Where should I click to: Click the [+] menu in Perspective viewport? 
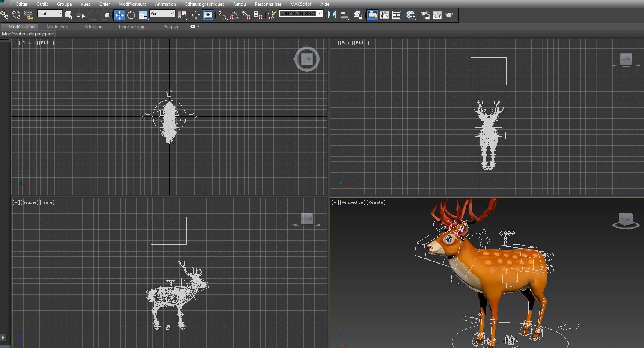coord(335,202)
